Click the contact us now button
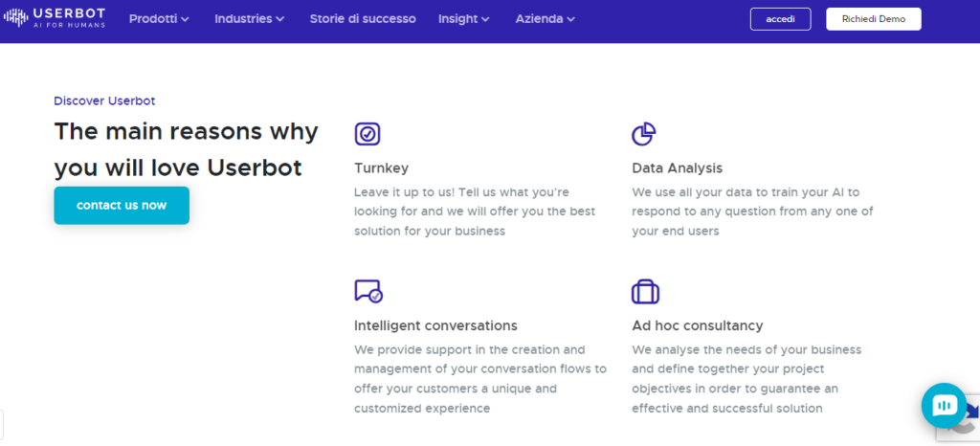980x446 pixels. click(122, 205)
